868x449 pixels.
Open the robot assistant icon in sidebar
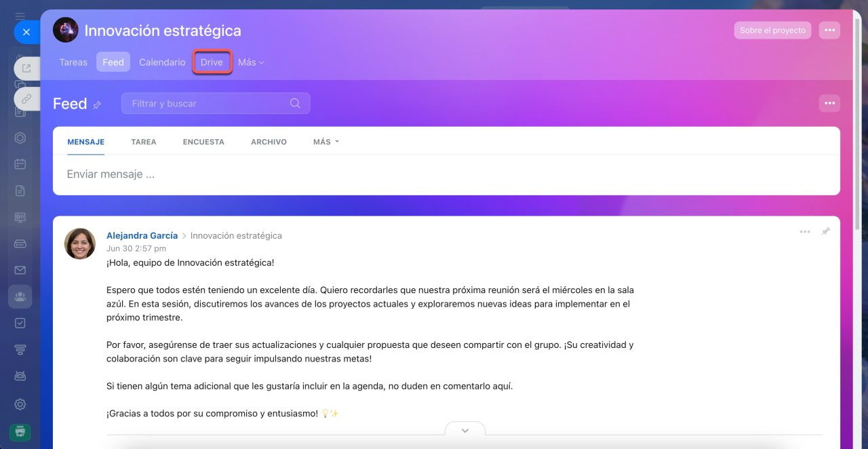20,376
